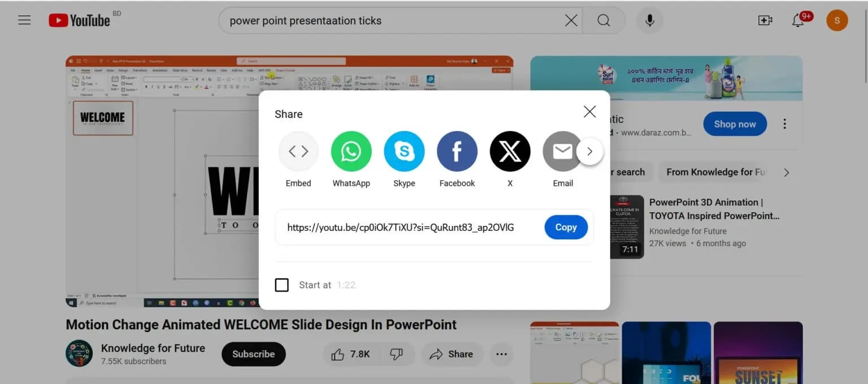This screenshot has width=868, height=384.
Task: Click the 27K views • 6 months ago text
Action: 697,243
